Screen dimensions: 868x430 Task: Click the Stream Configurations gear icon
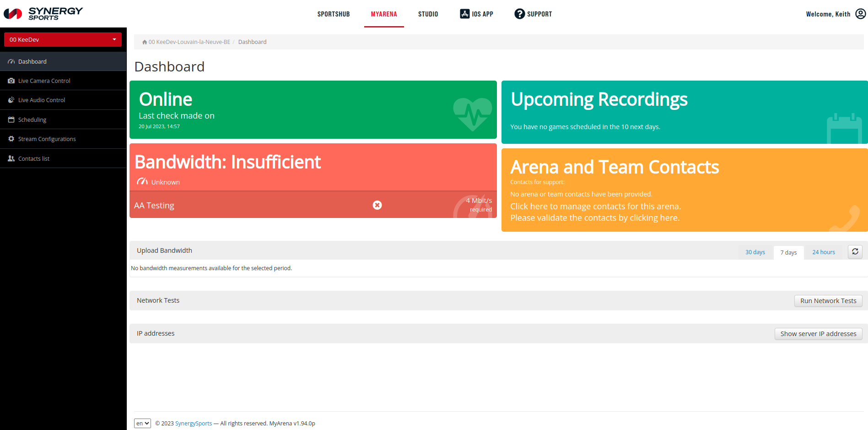point(11,139)
